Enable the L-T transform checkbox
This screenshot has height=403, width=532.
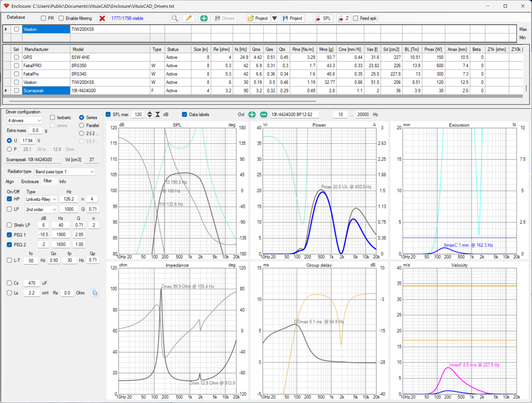[9, 260]
